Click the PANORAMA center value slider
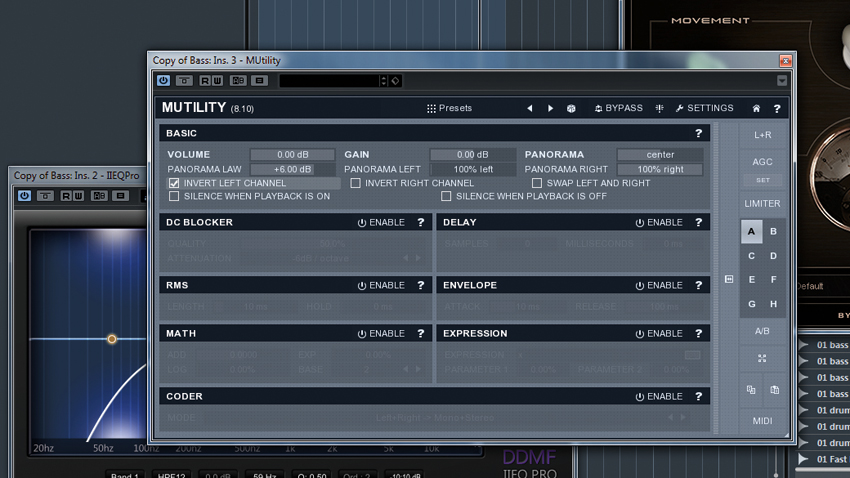Viewport: 850px width, 478px height. point(660,154)
